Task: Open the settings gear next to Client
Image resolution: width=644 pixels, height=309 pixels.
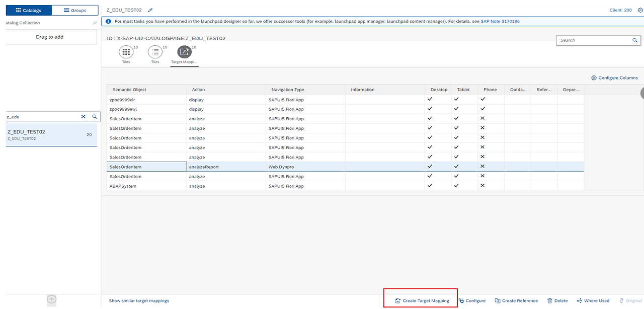Action: (x=640, y=10)
